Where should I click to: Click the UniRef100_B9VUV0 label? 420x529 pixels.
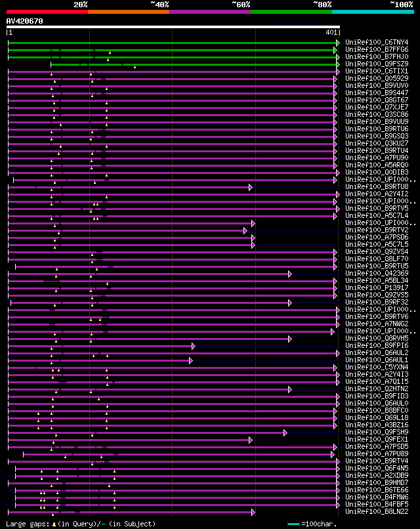(377, 86)
